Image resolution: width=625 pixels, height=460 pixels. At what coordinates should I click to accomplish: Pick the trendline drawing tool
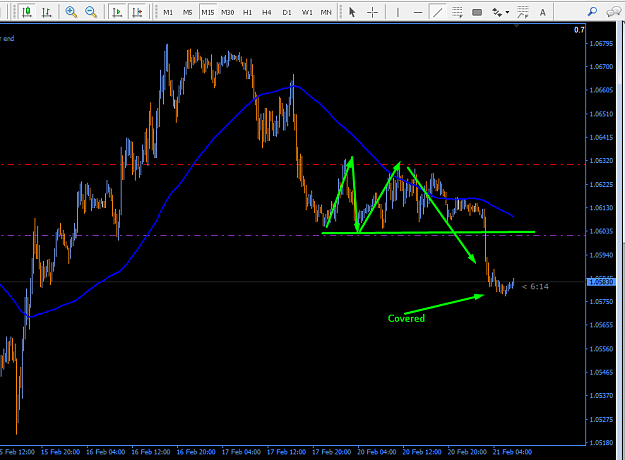pos(437,12)
